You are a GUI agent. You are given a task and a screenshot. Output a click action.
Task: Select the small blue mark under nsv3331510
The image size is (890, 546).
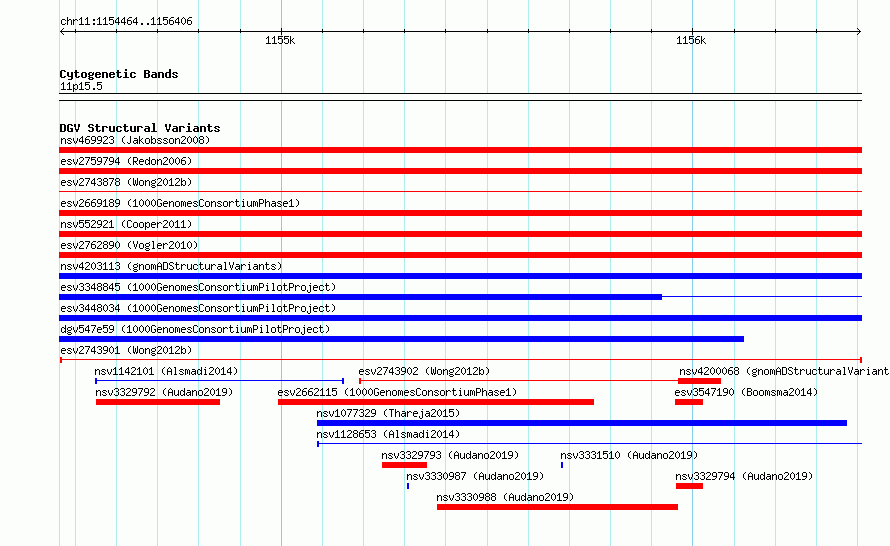(562, 465)
